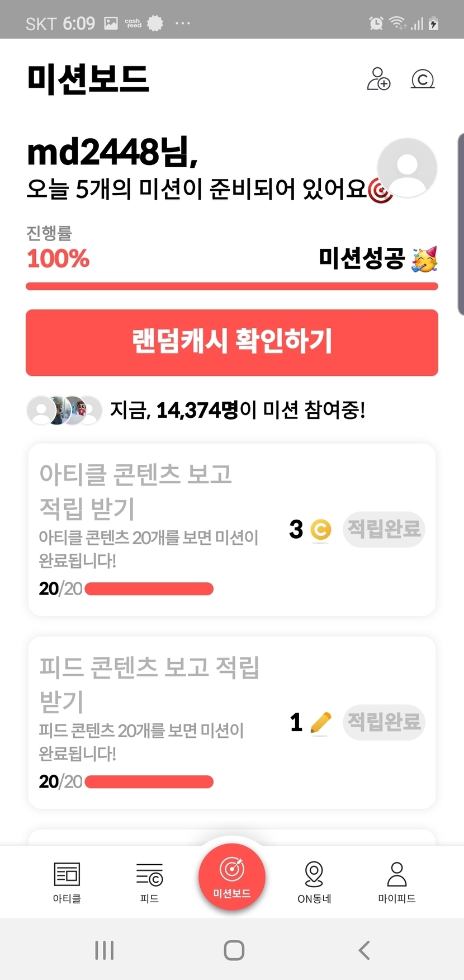Tap the md2448 profile avatar
Screen dimensions: 464x980
[x=406, y=167]
